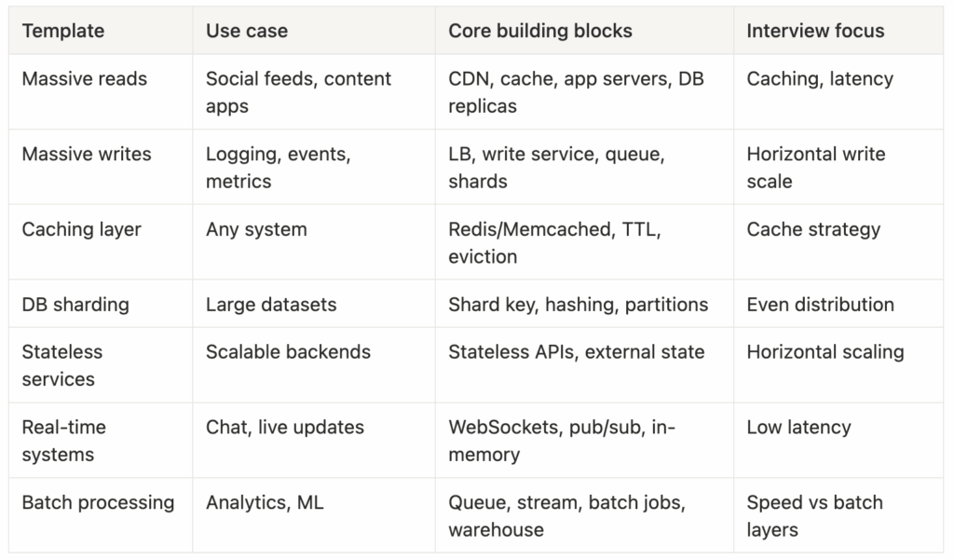Image resolution: width=954 pixels, height=560 pixels.
Task: Click the Use case column header
Action: tap(247, 31)
